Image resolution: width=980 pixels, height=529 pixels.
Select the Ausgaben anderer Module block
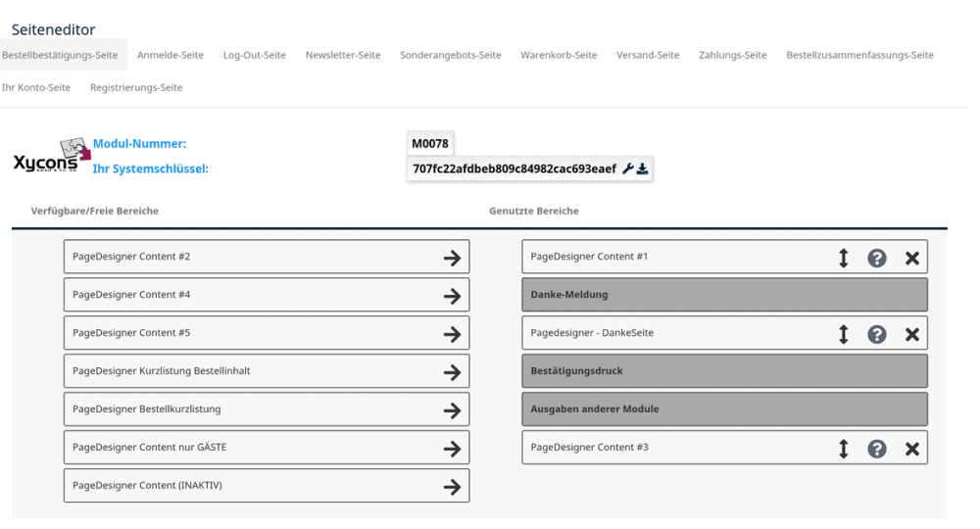(x=724, y=409)
